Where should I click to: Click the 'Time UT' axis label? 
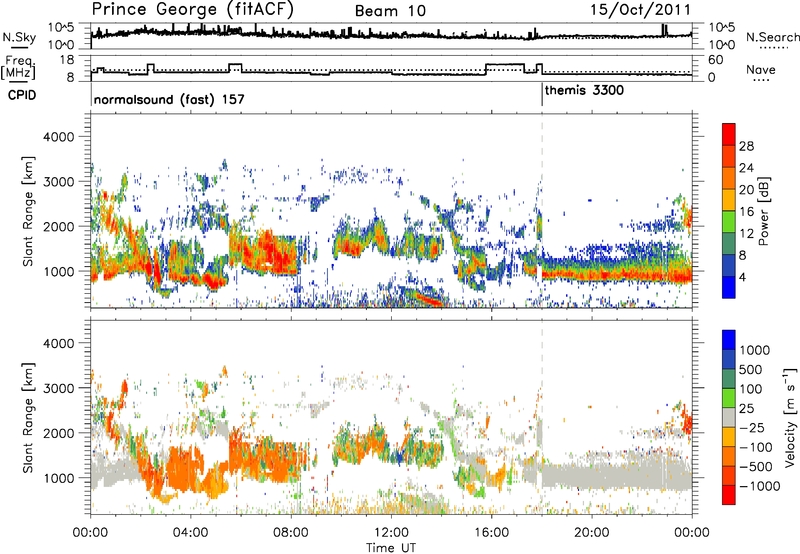click(391, 547)
